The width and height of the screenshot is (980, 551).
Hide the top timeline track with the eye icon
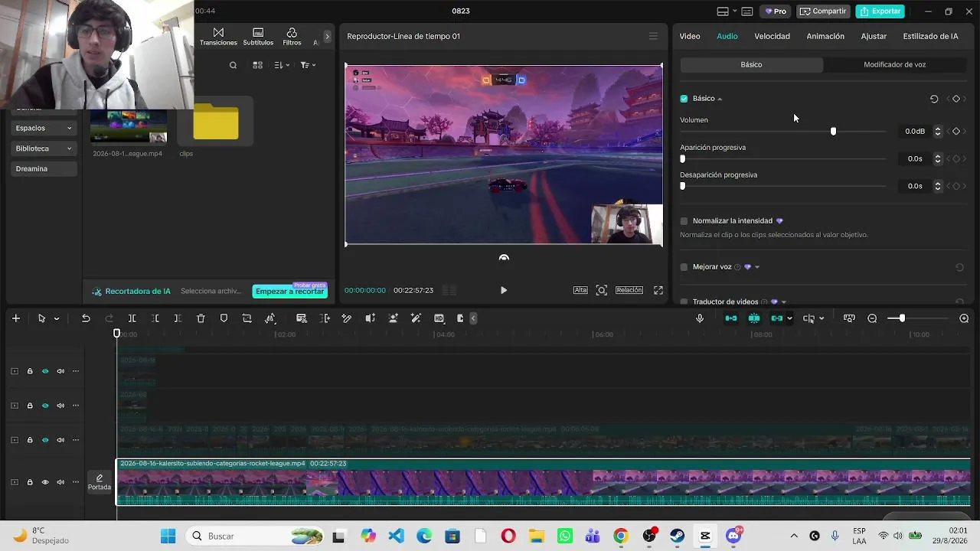pos(45,371)
